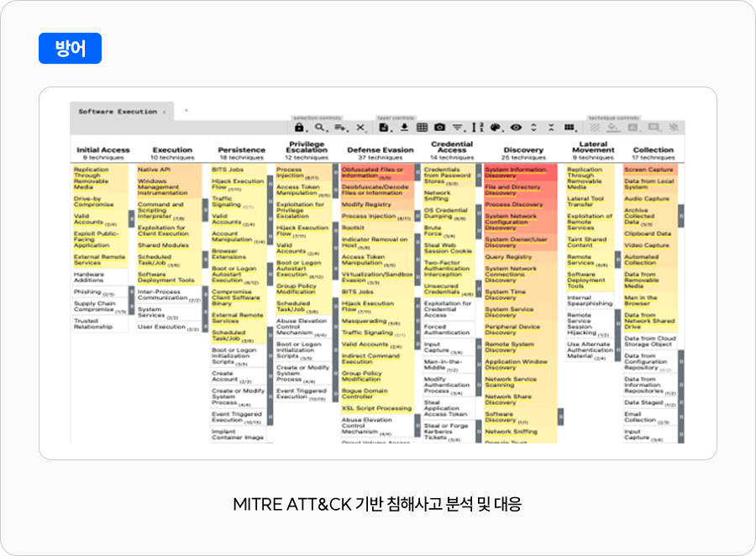The image size is (756, 556).
Task: Export the layer to Excel grid icon
Action: coord(422,128)
